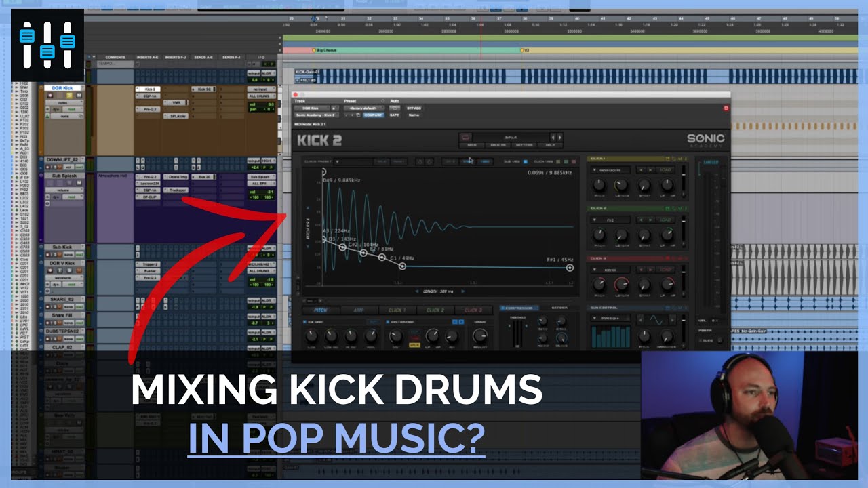Go to the previous Kick 2 preset with the left arrow
The width and height of the screenshot is (868, 488).
(553, 137)
